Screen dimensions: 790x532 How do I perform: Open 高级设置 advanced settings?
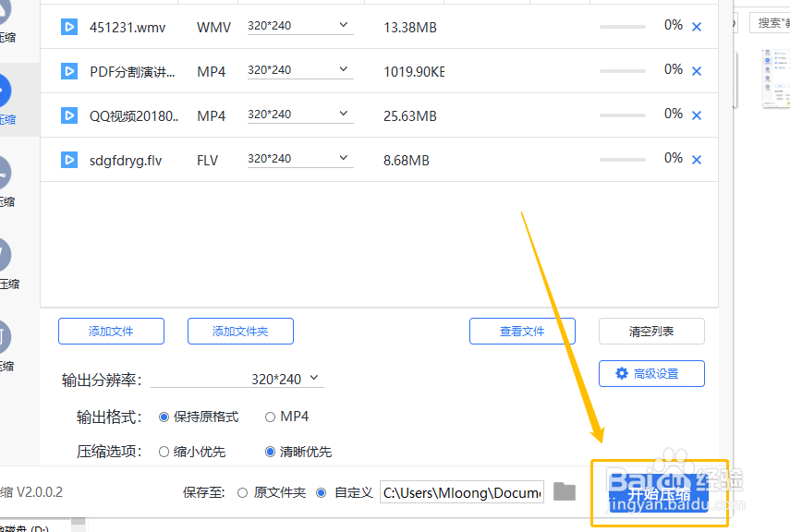[x=651, y=373]
